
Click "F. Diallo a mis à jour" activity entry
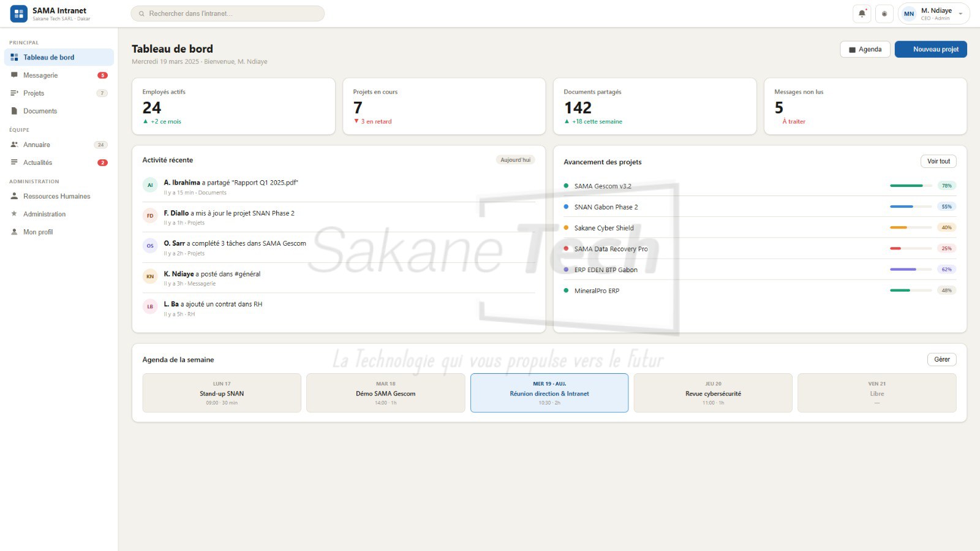tap(229, 213)
